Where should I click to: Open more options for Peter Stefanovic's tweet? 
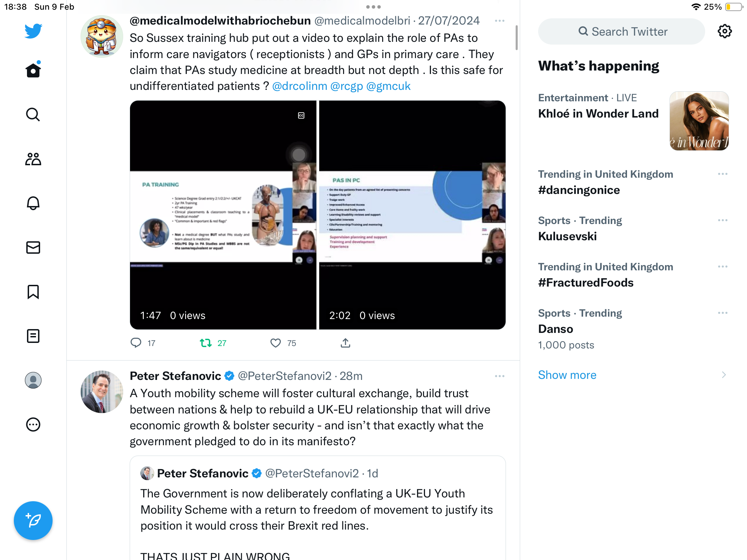click(x=500, y=376)
